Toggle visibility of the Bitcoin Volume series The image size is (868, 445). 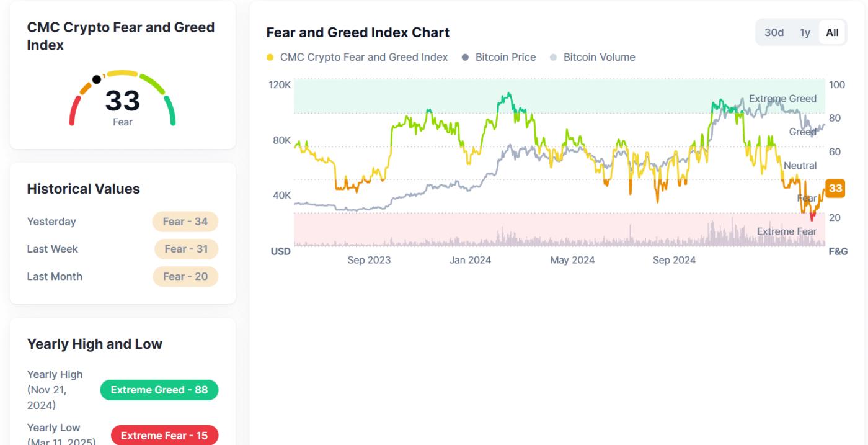click(598, 56)
